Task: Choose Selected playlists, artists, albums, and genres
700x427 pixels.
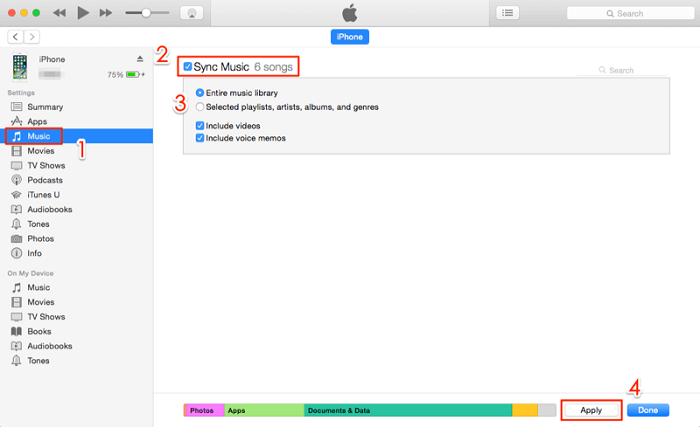Action: click(x=201, y=106)
